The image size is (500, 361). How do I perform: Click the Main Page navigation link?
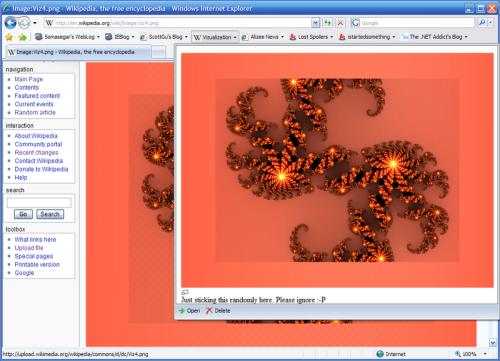click(29, 79)
